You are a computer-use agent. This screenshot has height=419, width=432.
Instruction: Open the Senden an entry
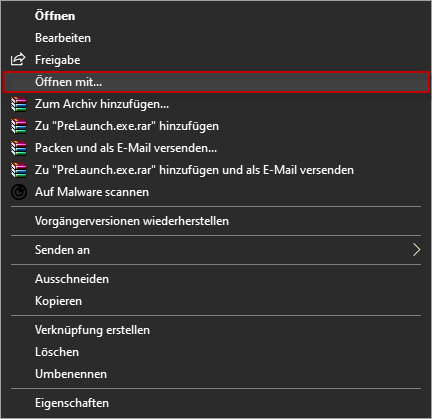tap(216, 250)
